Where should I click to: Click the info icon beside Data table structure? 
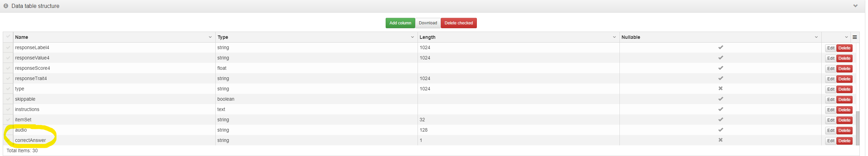coord(6,6)
